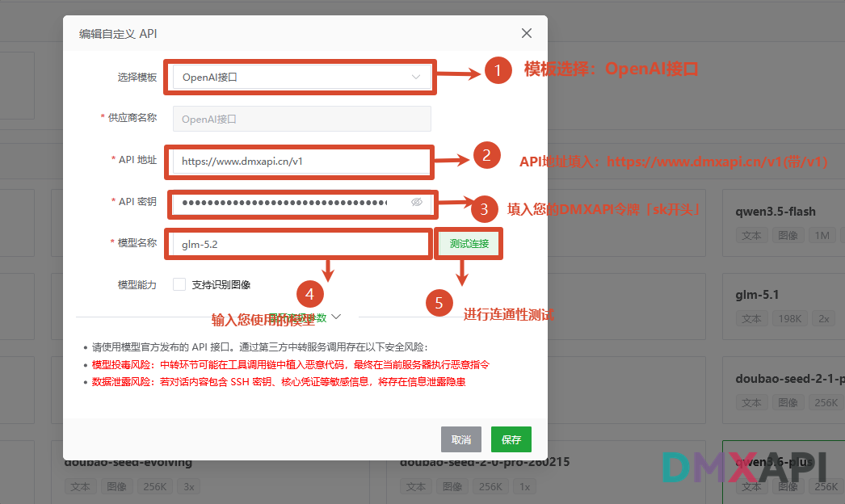Focus the API 密钥 password field
This screenshot has height=504, width=845.
point(302,203)
